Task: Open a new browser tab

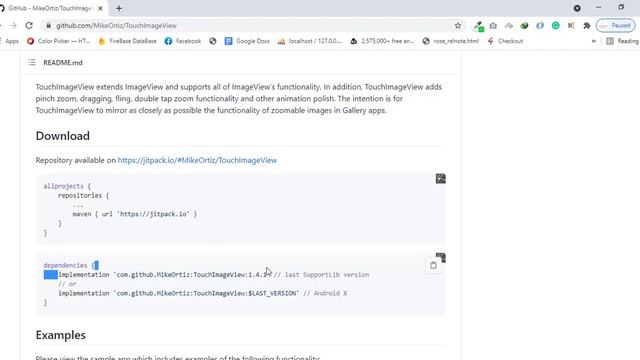Action: [x=119, y=8]
